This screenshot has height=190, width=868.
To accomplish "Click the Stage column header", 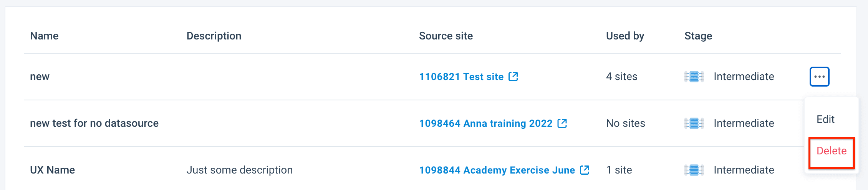I will [698, 36].
